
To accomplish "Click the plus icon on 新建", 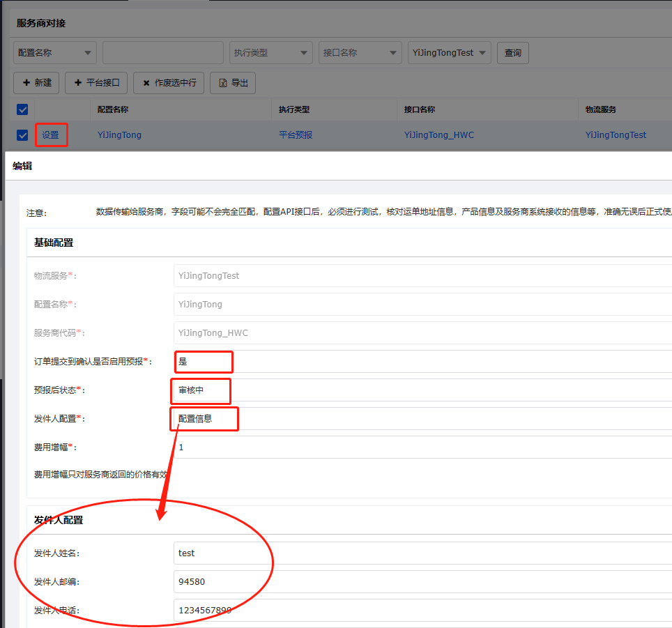I will (26, 83).
